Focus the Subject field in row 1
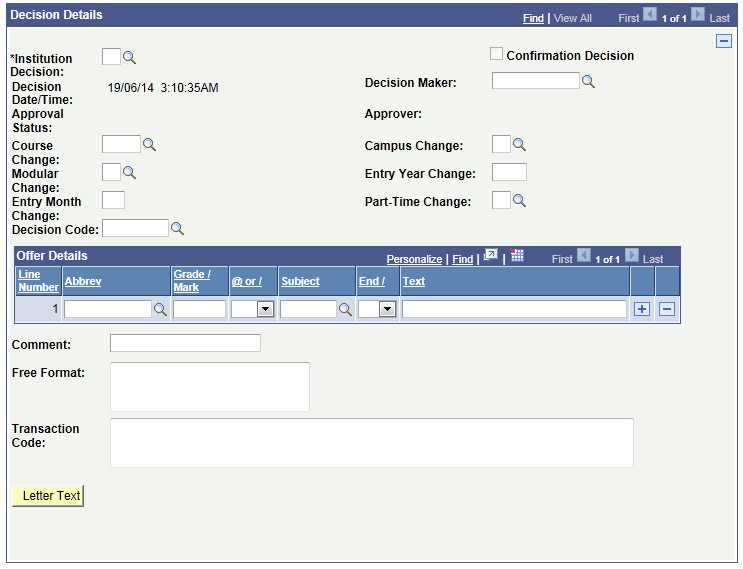Screen dimensions: 743x569 [x=308, y=309]
